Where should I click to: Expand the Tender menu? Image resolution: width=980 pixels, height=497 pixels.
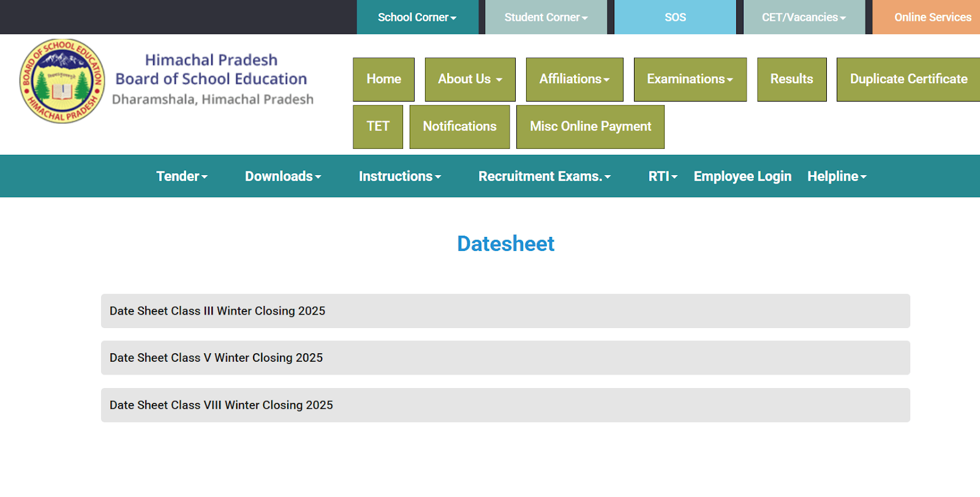[x=182, y=176]
